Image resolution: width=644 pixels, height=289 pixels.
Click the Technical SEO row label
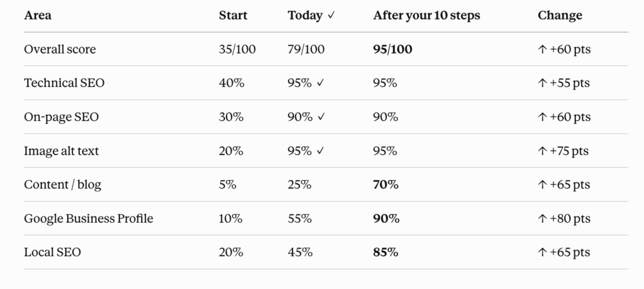64,83
